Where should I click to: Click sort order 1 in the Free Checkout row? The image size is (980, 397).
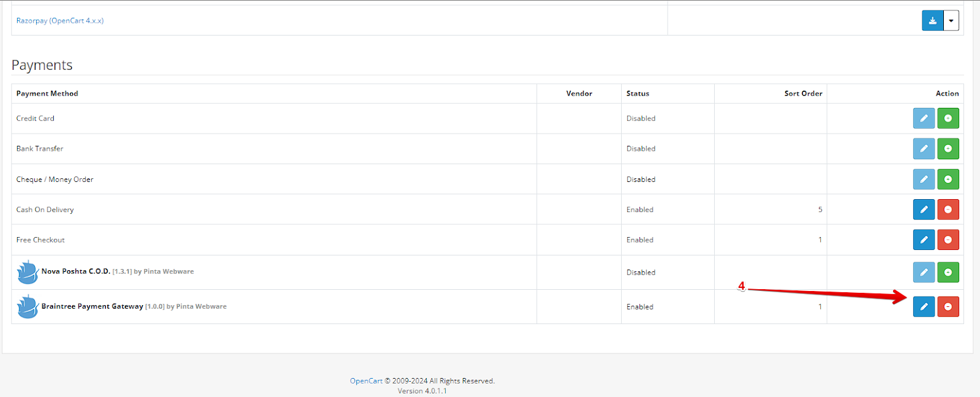[820, 240]
